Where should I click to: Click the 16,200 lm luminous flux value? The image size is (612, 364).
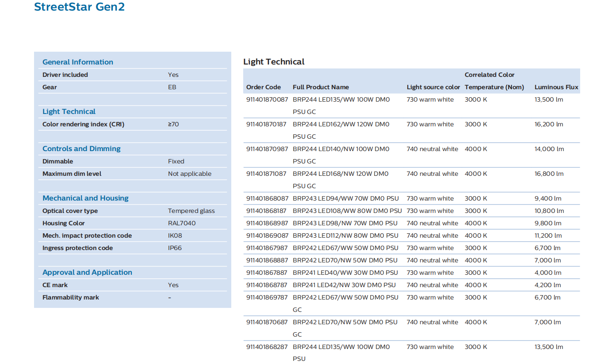click(x=549, y=124)
